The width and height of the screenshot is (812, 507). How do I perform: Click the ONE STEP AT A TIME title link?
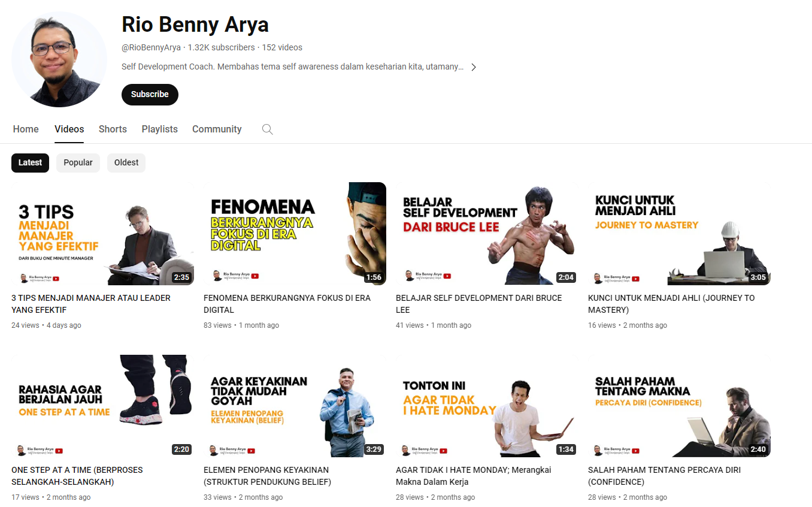(77, 476)
